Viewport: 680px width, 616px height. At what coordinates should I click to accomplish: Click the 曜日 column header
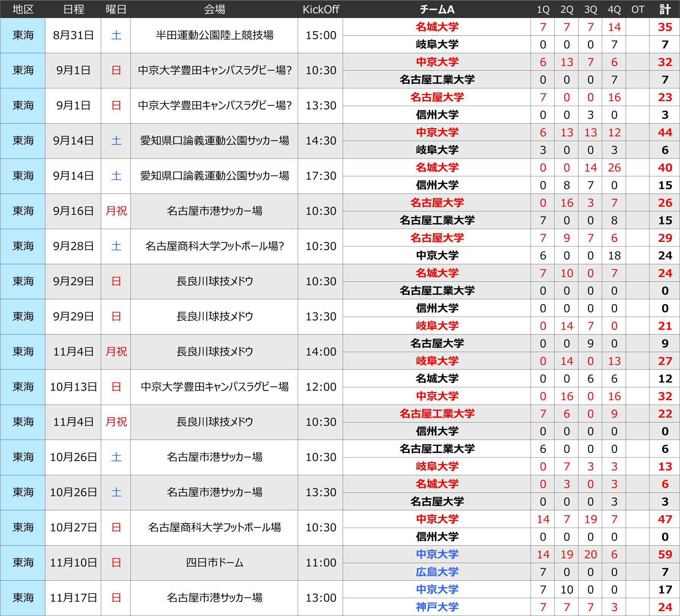(116, 9)
